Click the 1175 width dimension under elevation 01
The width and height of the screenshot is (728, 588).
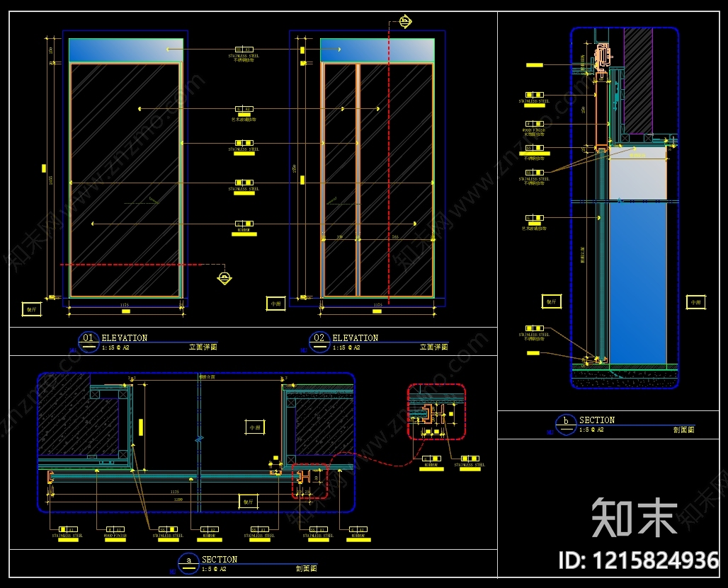click(125, 305)
